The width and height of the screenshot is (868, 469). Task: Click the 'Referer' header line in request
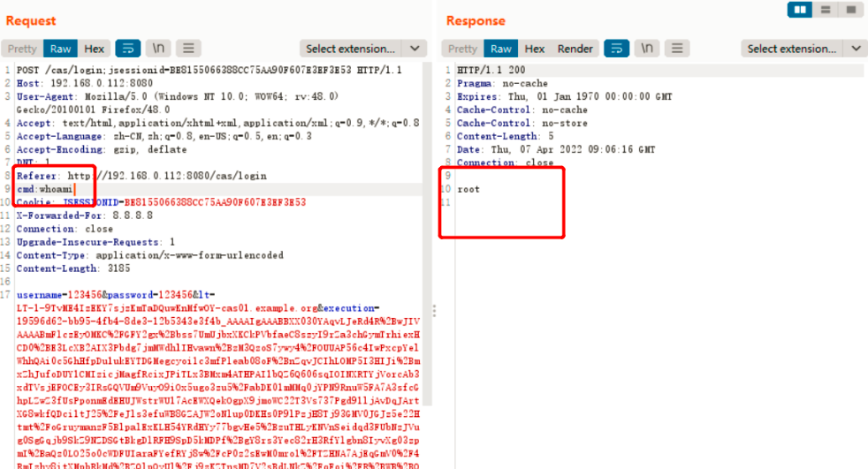(141, 176)
